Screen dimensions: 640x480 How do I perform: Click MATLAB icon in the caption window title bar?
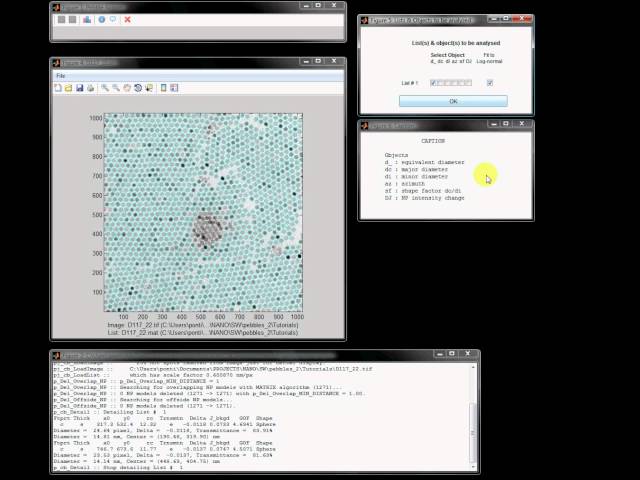pos(365,125)
